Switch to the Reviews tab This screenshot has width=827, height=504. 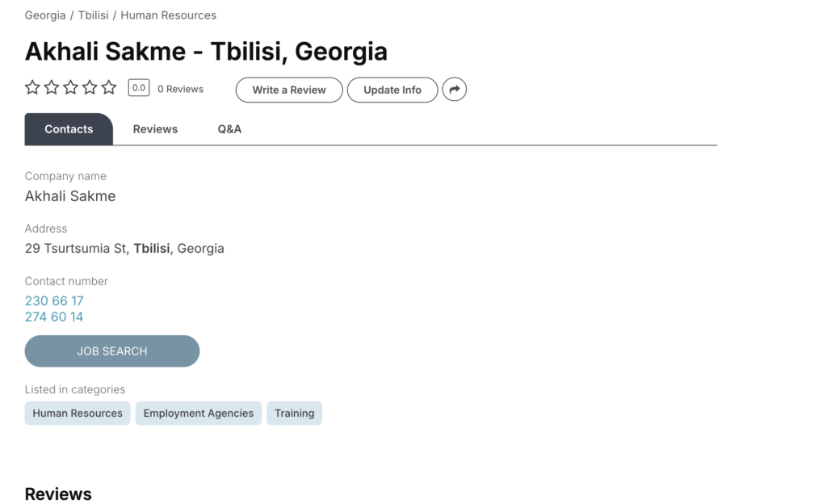(155, 129)
